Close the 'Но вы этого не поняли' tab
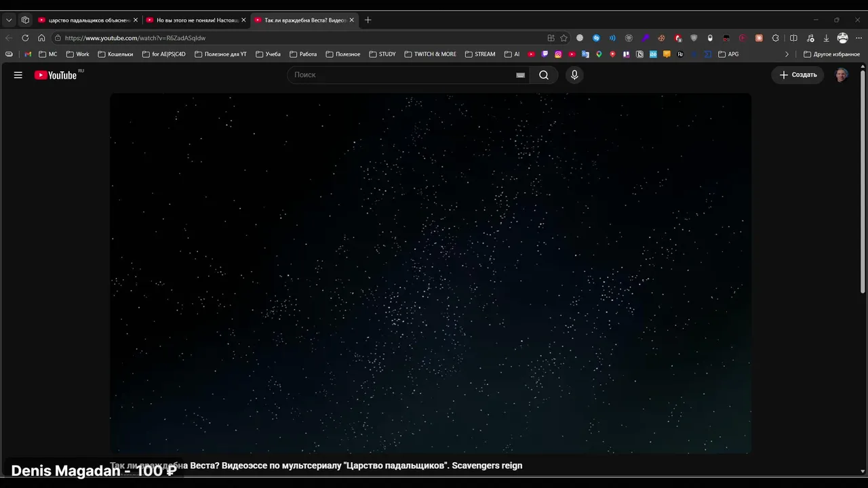The image size is (868, 488). pos(243,20)
